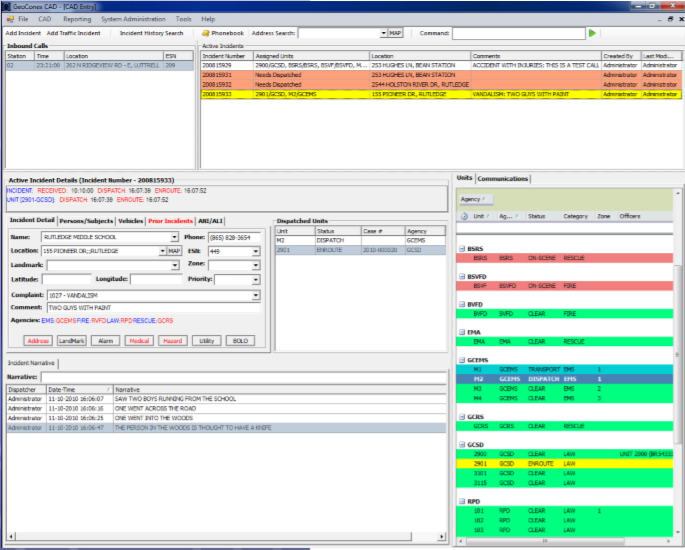Collapse the BSRS unit group
This screenshot has height=550, width=685.
(461, 247)
